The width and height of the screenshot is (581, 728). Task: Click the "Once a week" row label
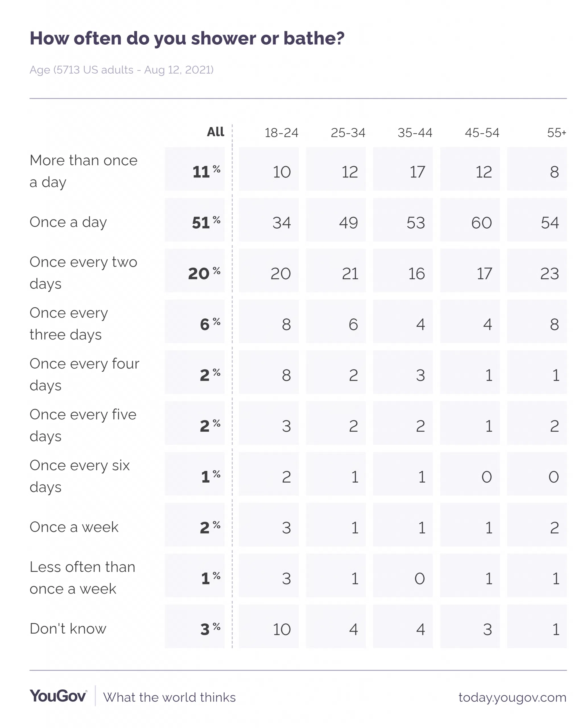pyautogui.click(x=74, y=527)
